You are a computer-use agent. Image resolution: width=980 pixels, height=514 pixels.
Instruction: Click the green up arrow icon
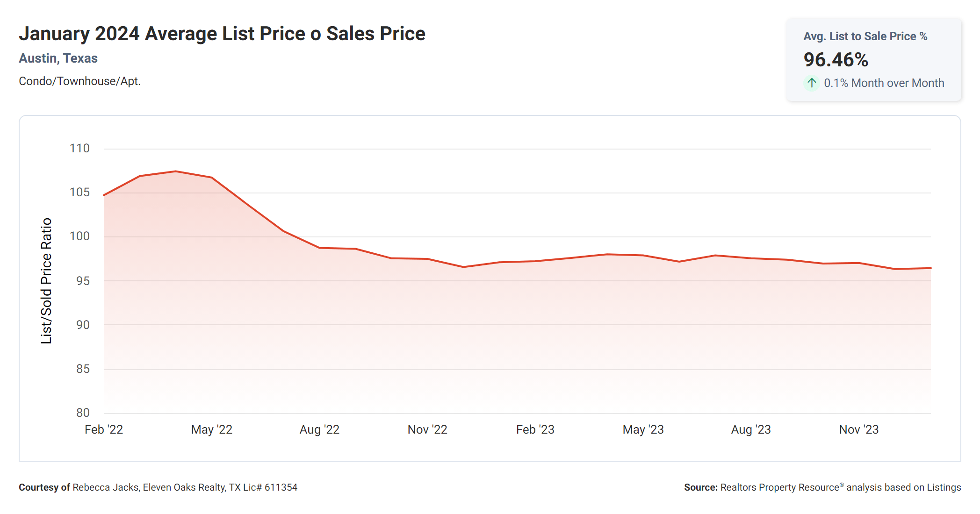tap(812, 83)
